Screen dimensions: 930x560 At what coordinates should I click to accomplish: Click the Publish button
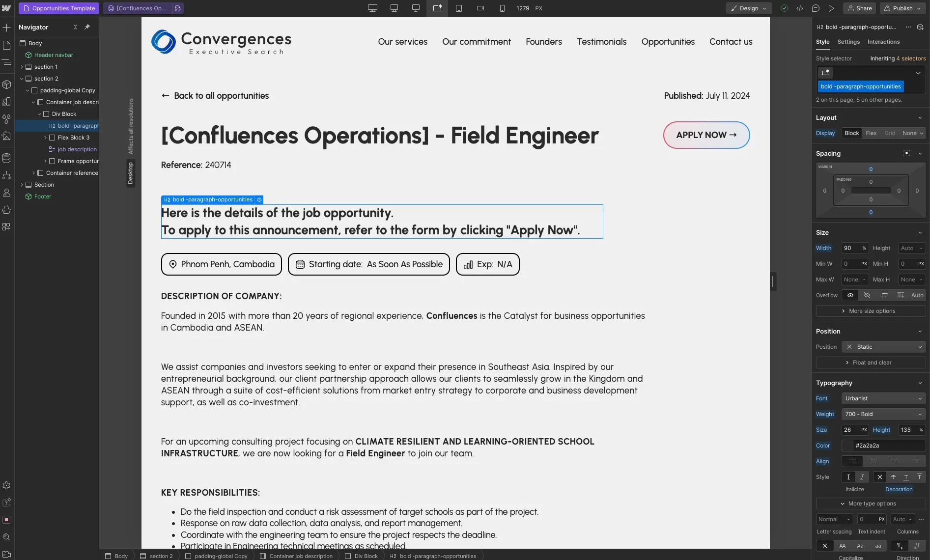click(x=902, y=8)
